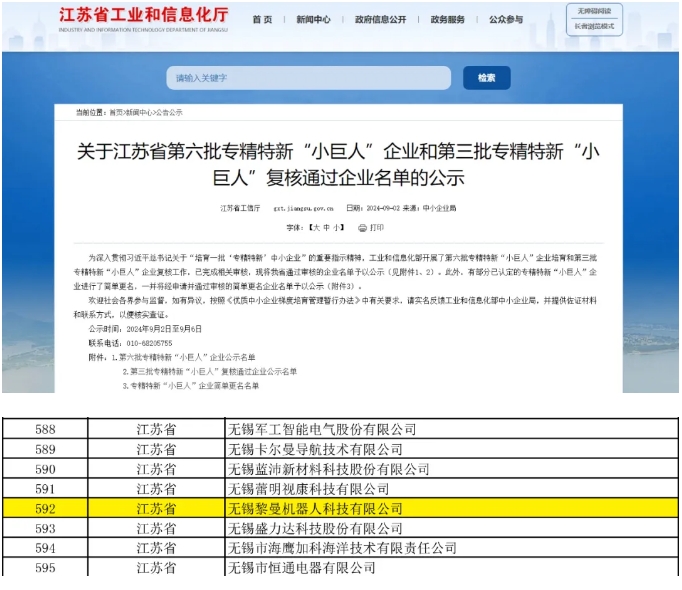
Task: Open the 新闻中心 navigation menu item
Action: (313, 20)
